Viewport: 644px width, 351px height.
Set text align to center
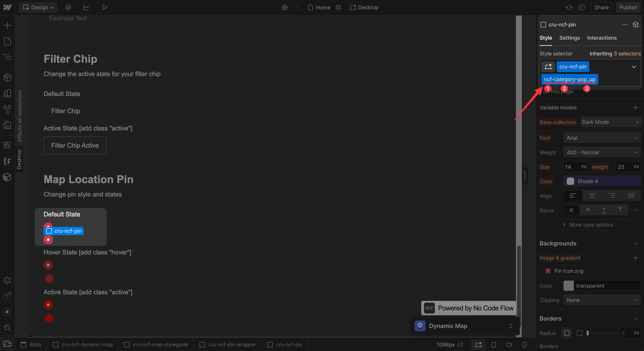pyautogui.click(x=592, y=196)
